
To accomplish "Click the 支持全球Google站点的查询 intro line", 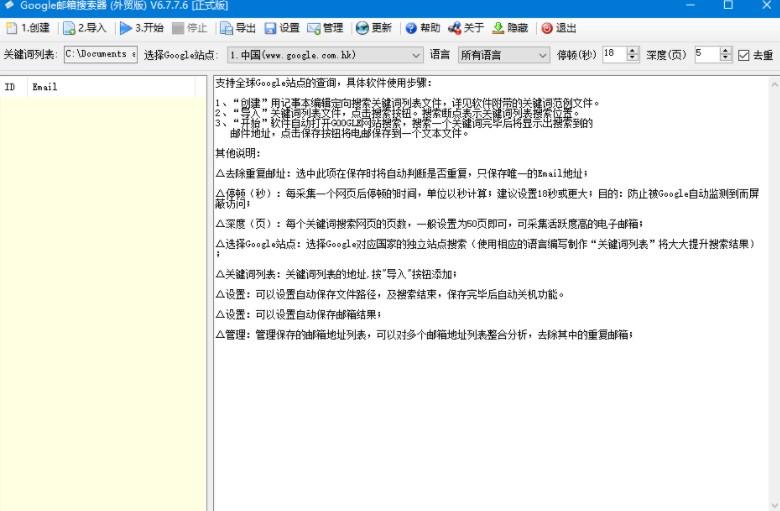I will 324,83.
